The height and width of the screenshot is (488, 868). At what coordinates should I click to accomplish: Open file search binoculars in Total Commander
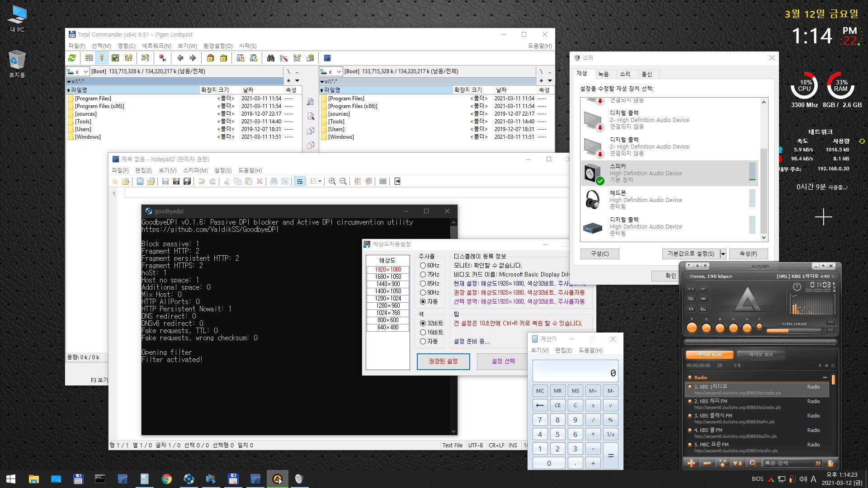(271, 58)
